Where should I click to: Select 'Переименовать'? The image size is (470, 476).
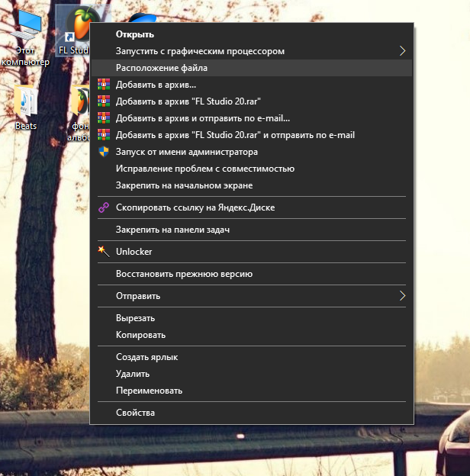[x=251, y=391]
